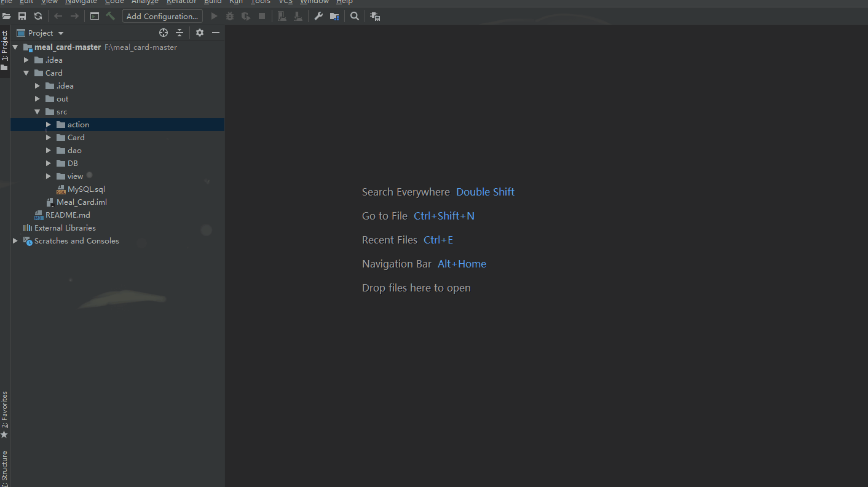Click the Stop square icon
Viewport: 868px width, 487px height.
click(262, 16)
